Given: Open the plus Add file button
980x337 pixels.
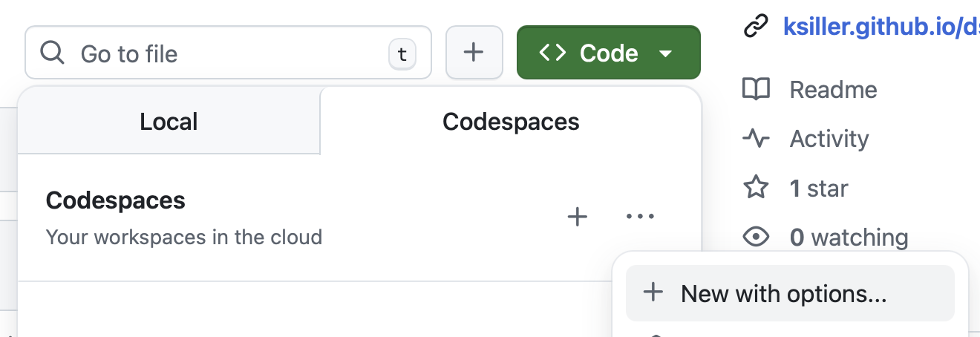Looking at the screenshot, I should coord(474,53).
